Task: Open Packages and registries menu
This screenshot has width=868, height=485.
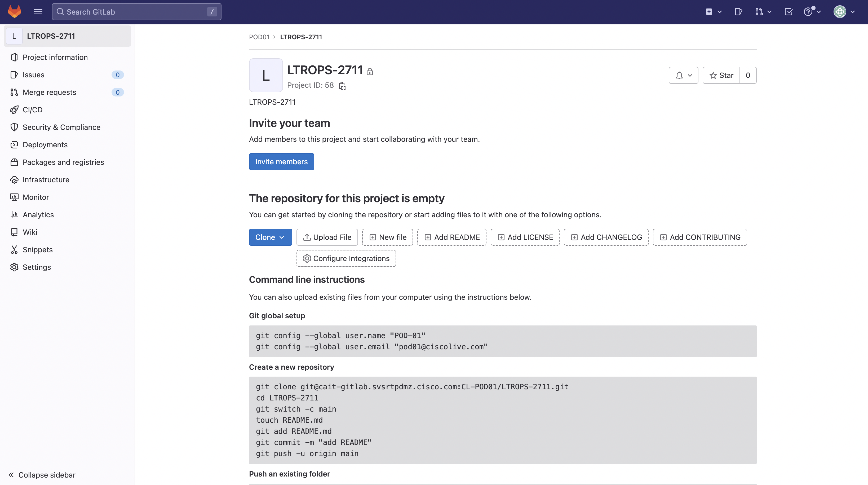Action: (x=67, y=162)
